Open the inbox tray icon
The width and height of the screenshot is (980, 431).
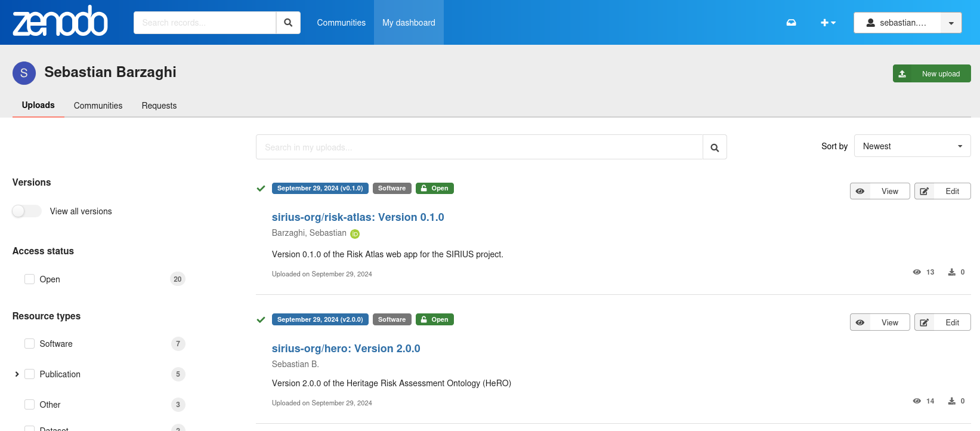click(x=791, y=23)
